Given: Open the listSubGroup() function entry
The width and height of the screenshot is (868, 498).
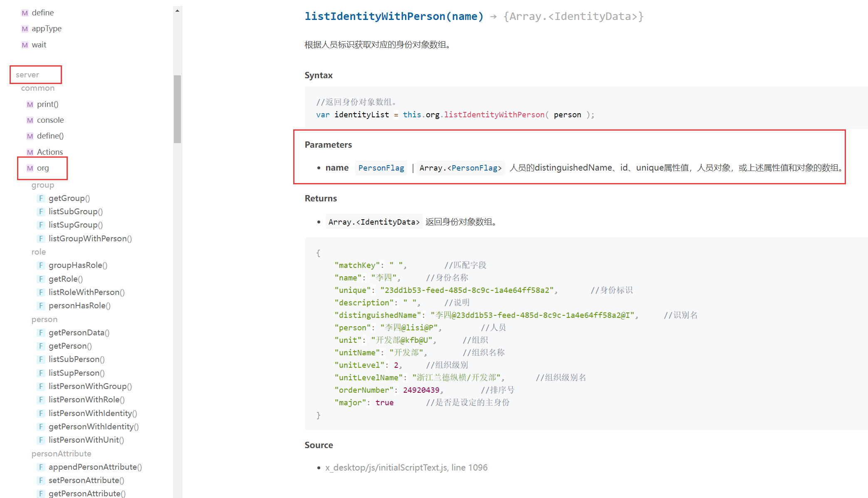Looking at the screenshot, I should pyautogui.click(x=75, y=212).
